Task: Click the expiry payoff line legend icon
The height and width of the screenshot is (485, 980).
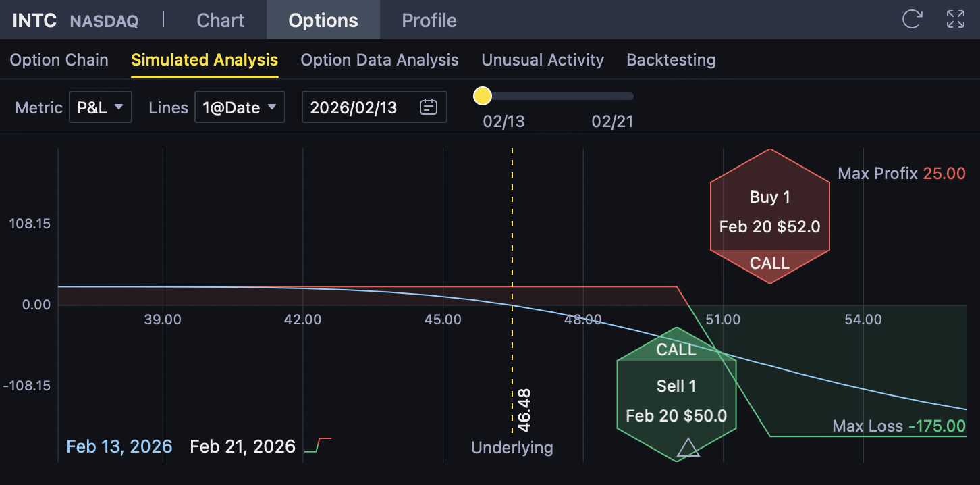Action: 318,446
